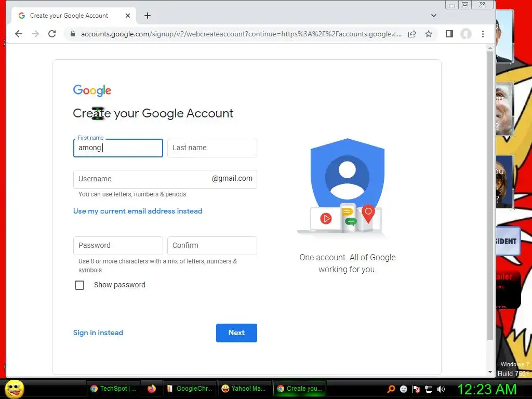The image size is (532, 399).
Task: Open the Chrome profile avatar
Action: [466, 34]
